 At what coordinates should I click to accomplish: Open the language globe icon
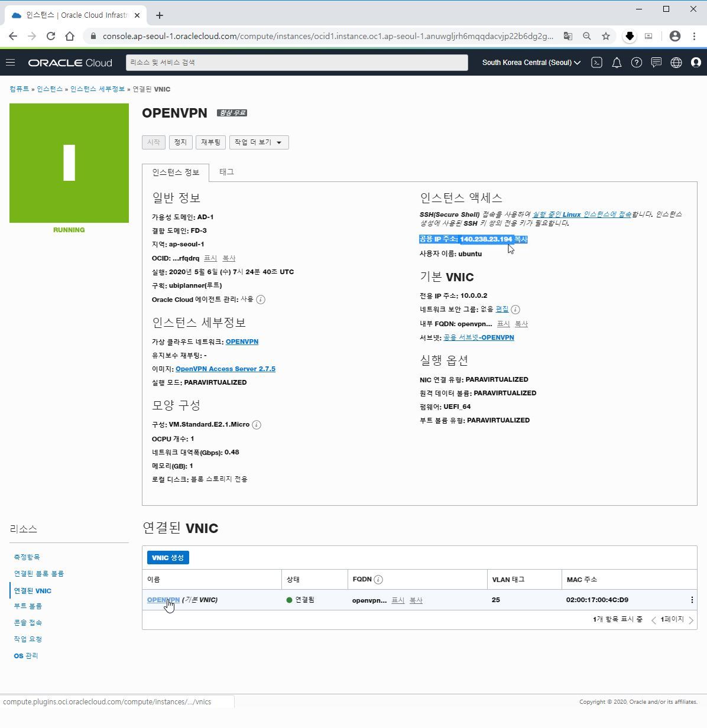676,62
